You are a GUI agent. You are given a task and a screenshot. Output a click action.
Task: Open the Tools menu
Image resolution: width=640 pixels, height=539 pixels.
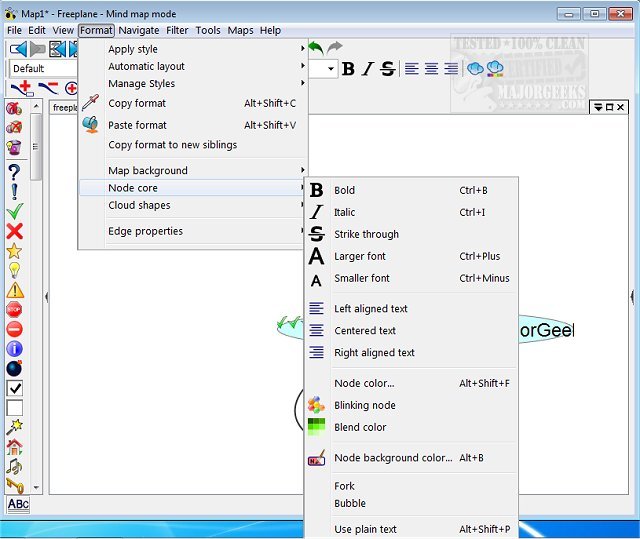(208, 30)
